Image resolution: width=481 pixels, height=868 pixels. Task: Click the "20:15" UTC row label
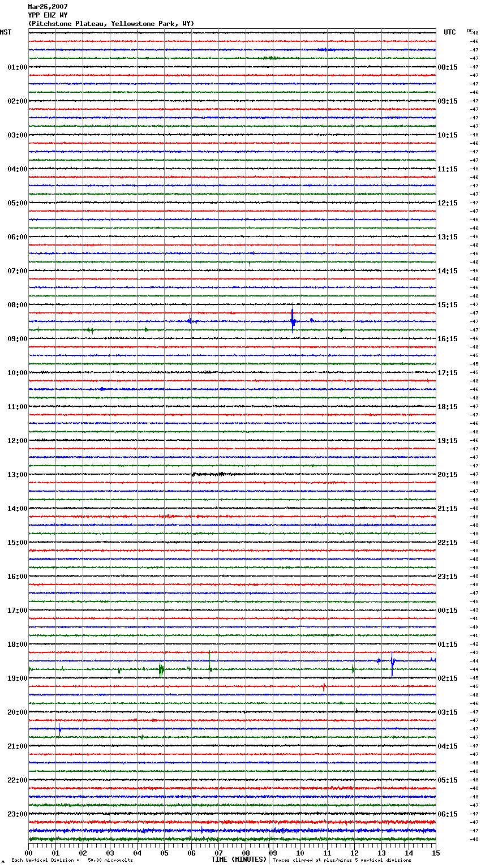[x=448, y=475]
